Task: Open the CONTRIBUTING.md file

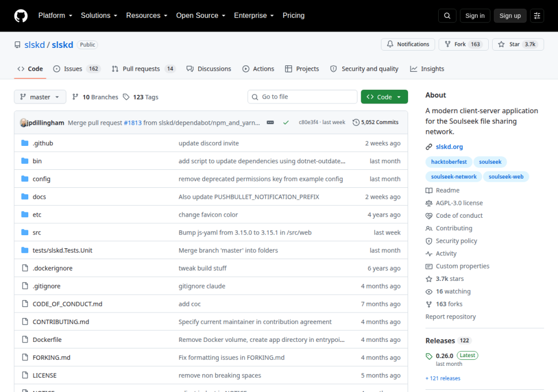Action: (x=61, y=322)
